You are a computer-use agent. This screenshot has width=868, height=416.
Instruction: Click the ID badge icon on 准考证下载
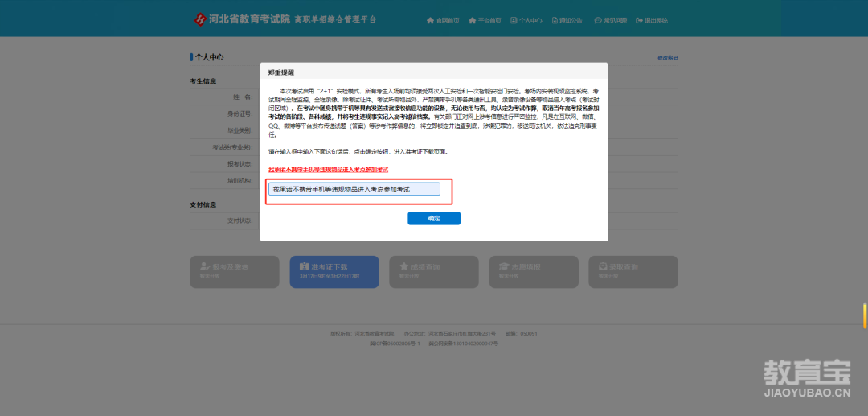305,266
